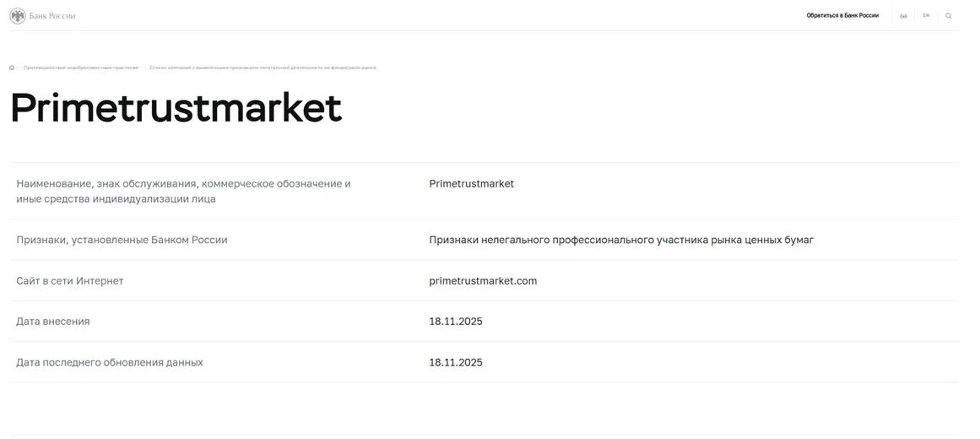Viewport: 980px width, 439px height.
Task: Open site search with the magnifier icon
Action: point(949,16)
